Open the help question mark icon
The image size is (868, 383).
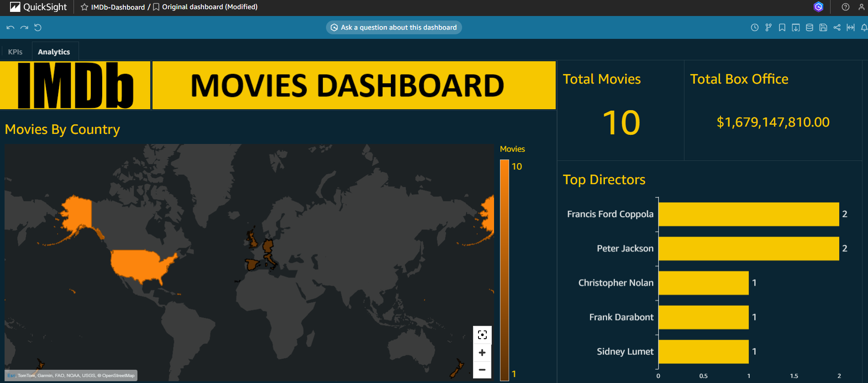[846, 7]
